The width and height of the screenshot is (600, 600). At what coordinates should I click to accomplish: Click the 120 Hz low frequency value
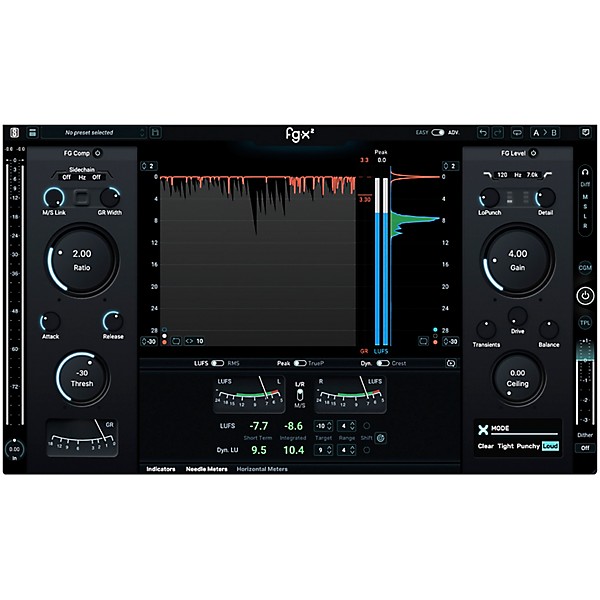[502, 175]
